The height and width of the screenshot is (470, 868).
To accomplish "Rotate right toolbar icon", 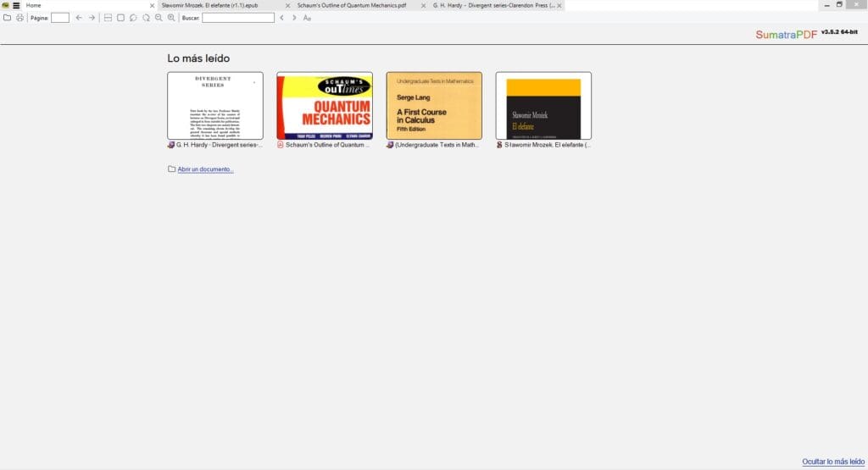I will coord(146,18).
